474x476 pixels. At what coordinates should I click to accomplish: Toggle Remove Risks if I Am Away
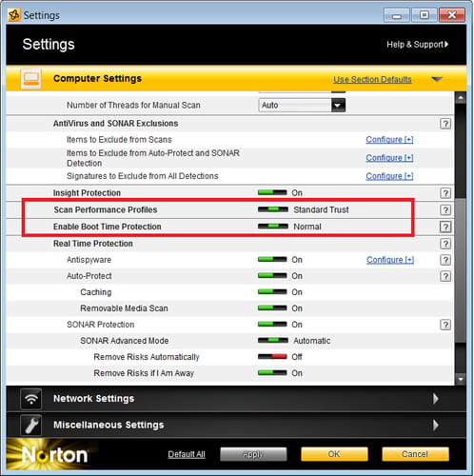[x=272, y=373]
